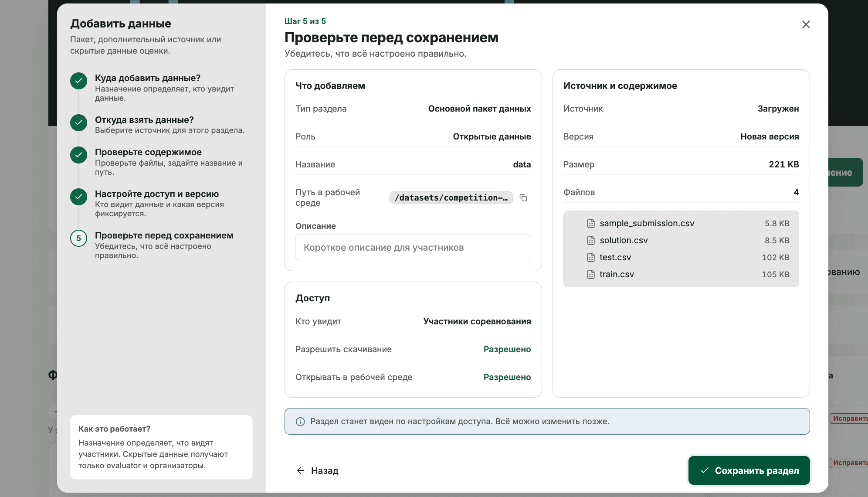Click the 'Как это работает?' help card

point(161,447)
